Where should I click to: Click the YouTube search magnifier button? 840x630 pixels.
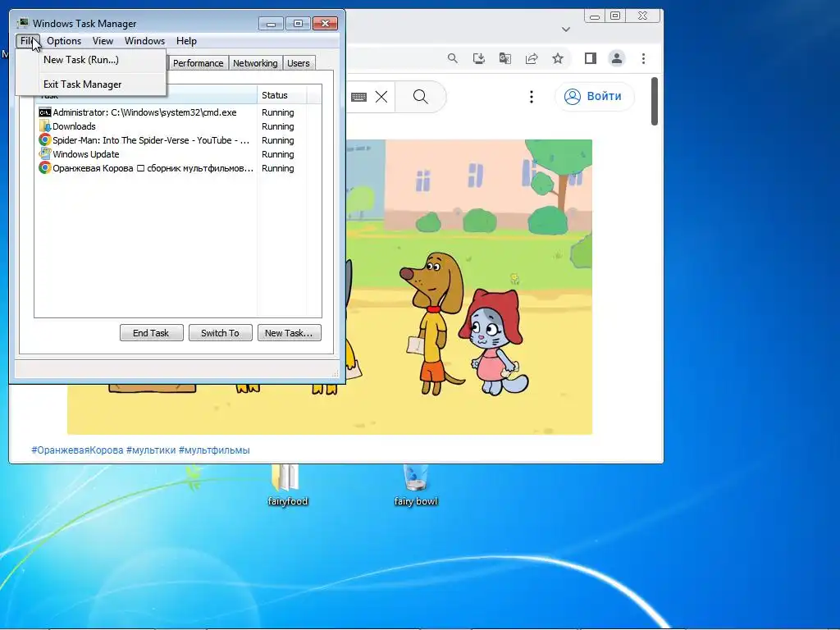pyautogui.click(x=421, y=97)
